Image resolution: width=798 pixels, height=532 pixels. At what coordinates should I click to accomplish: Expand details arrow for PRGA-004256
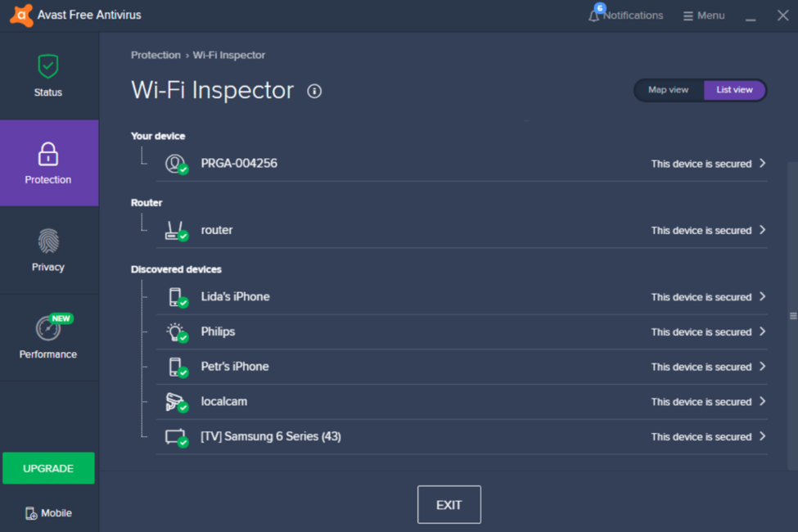(x=762, y=163)
